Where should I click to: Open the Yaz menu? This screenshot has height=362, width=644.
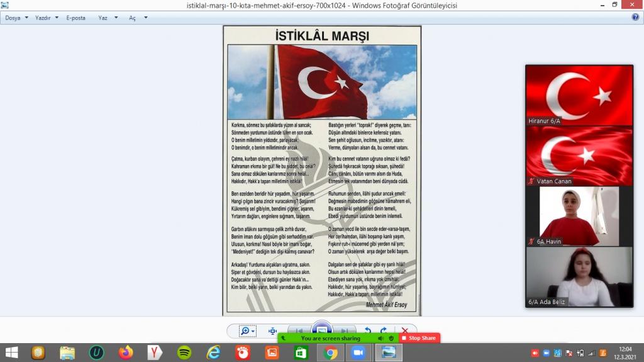[107, 18]
